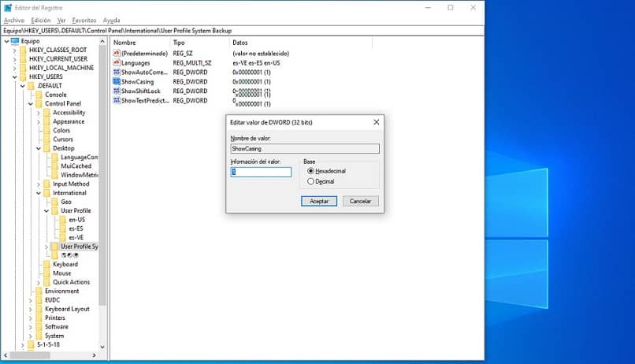Image resolution: width=635 pixels, height=364 pixels.
Task: Collapse the .DEFAULT key
Action: tap(23, 85)
